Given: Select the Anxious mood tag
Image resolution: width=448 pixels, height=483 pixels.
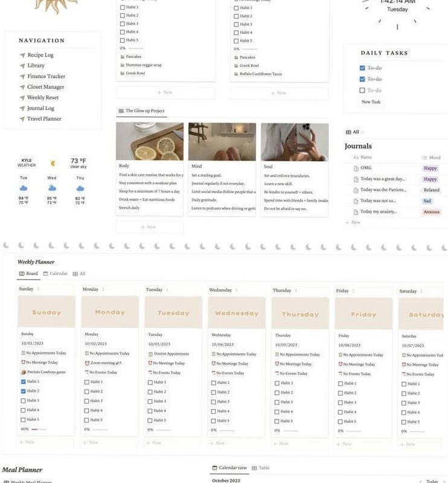Looking at the screenshot, I should (x=431, y=212).
